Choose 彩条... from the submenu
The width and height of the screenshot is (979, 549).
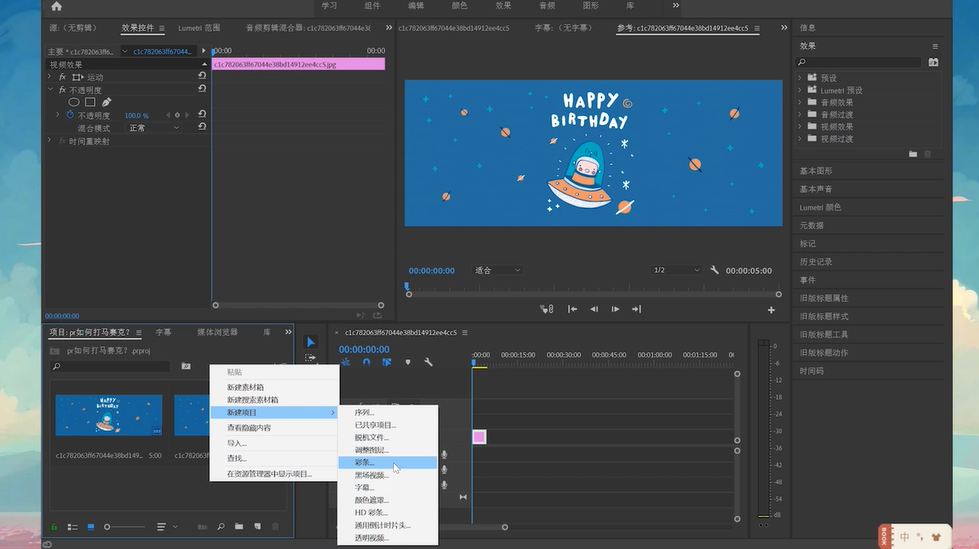point(387,462)
